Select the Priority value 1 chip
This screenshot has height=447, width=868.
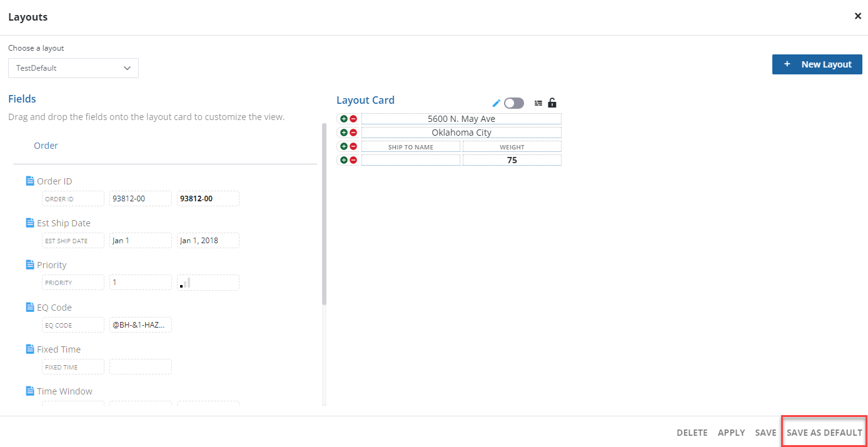coord(141,283)
